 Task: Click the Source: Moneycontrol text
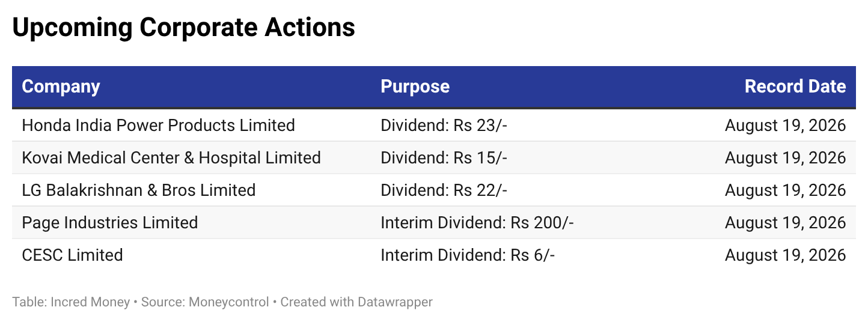[205, 302]
